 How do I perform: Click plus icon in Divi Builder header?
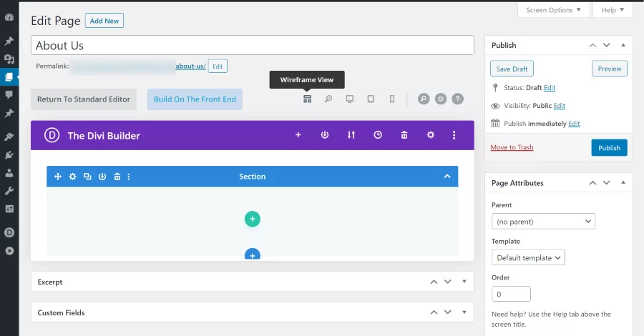pyautogui.click(x=298, y=135)
